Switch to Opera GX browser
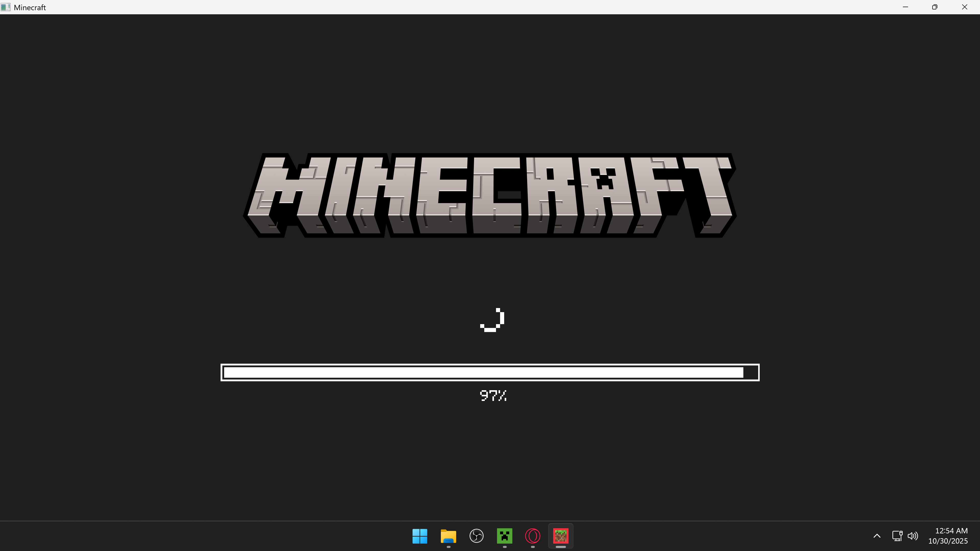 pyautogui.click(x=533, y=536)
